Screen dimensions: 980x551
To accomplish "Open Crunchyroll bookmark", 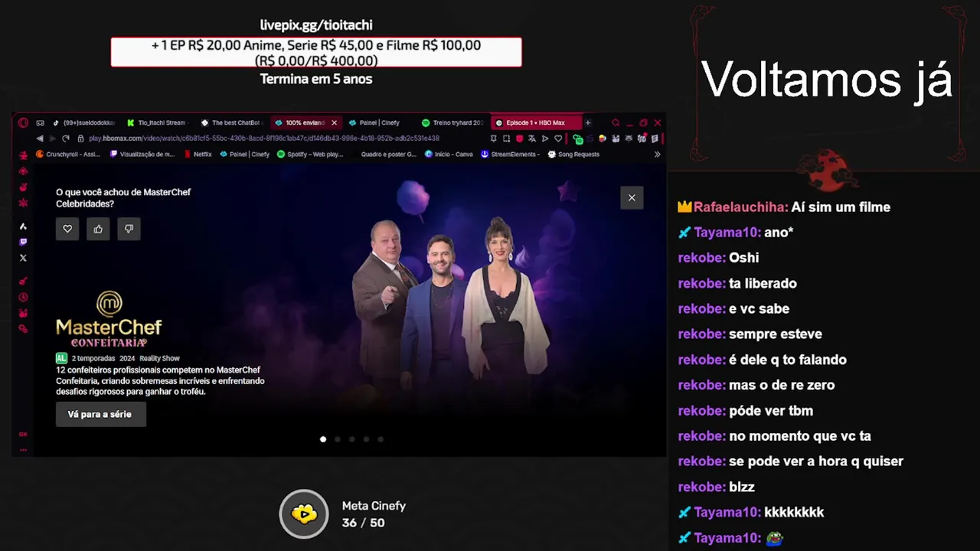I will click(x=68, y=154).
